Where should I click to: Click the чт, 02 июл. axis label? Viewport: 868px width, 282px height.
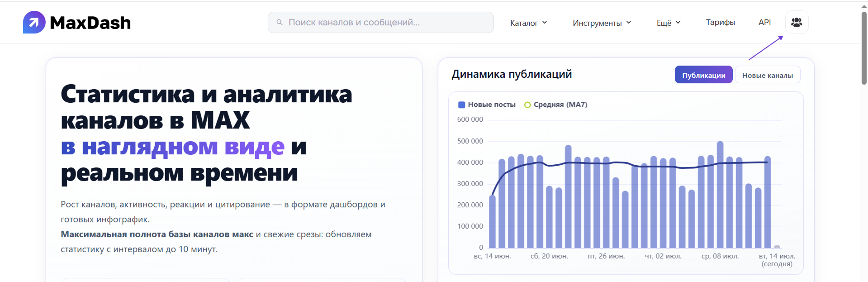point(663,256)
